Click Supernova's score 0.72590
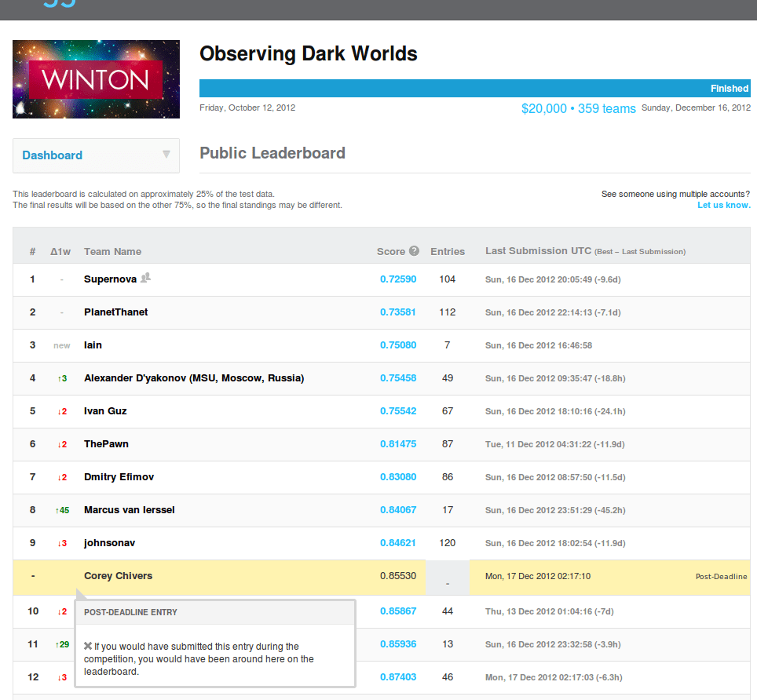 pos(397,279)
